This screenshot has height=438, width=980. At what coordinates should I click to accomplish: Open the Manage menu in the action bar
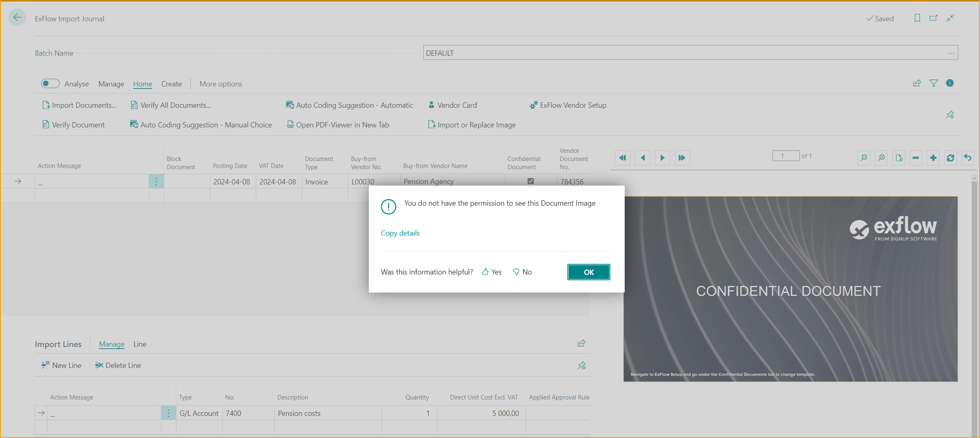111,84
